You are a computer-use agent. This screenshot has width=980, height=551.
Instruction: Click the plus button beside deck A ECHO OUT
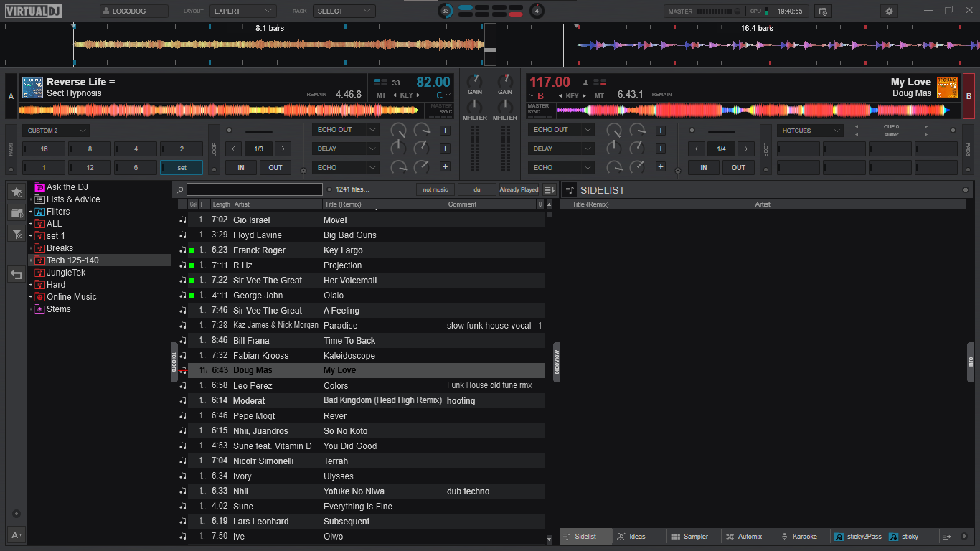click(445, 131)
